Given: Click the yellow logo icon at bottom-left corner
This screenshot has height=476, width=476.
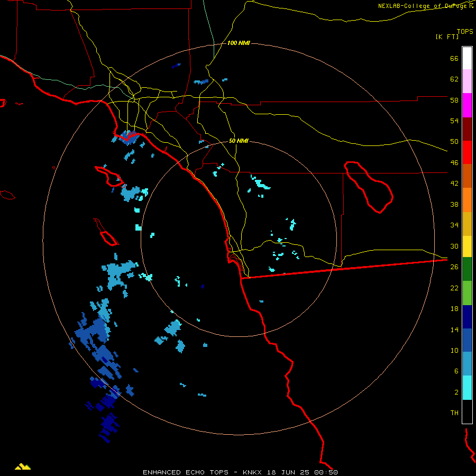Looking at the screenshot, I should 23,466.
